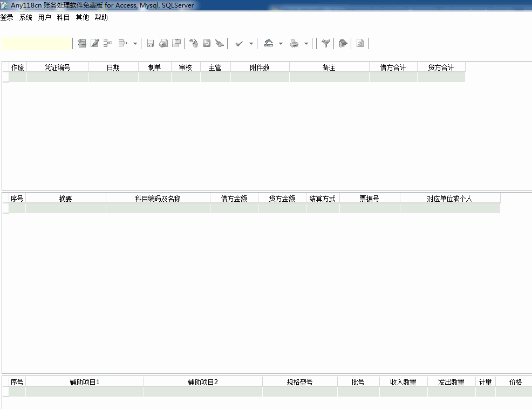532x409 pixels.
Task: Click the 主管 column header
Action: pyautogui.click(x=215, y=67)
